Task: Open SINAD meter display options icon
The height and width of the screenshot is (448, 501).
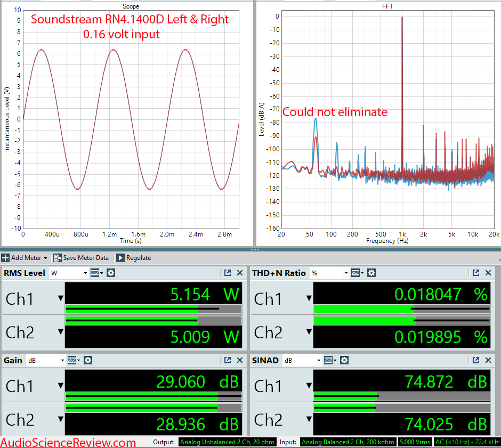Action: [330, 360]
